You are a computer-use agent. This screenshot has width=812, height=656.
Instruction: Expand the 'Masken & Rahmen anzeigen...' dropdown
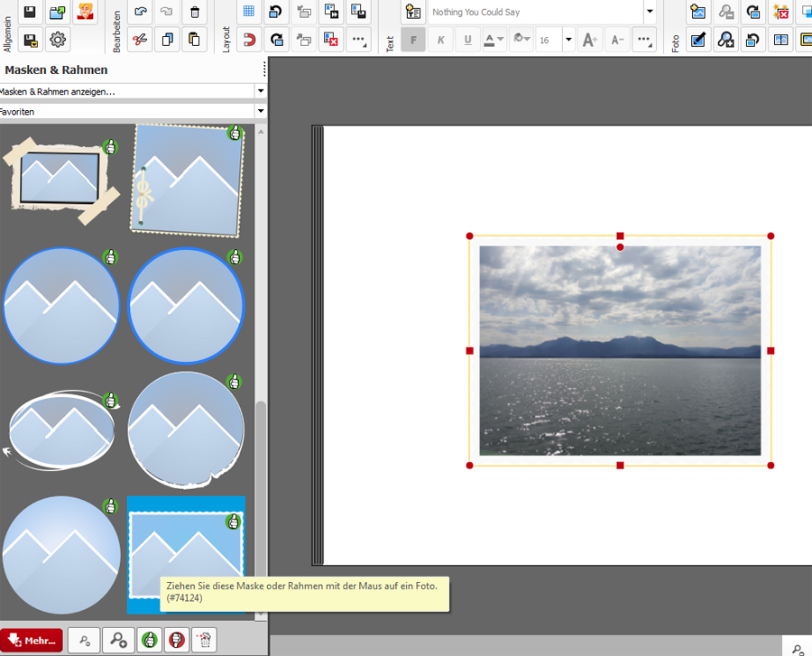(260, 91)
